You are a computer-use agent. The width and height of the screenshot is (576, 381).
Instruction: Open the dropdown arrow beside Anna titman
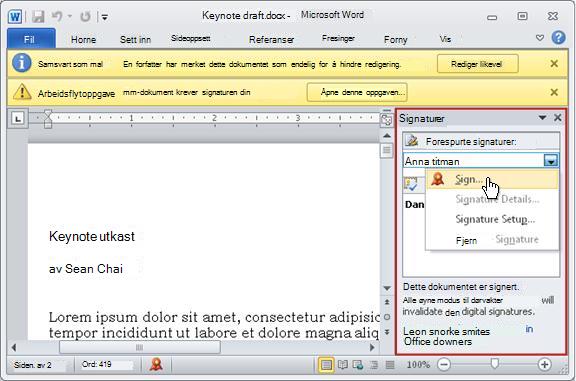pyautogui.click(x=551, y=161)
